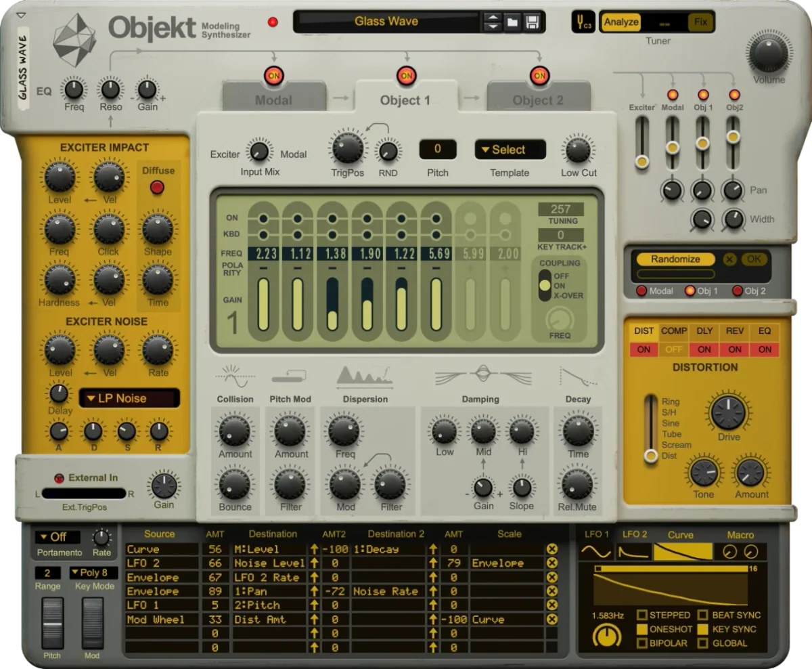Viewport: 812px width, 669px height.
Task: Click the Pitch value field showing 0
Action: click(437, 149)
